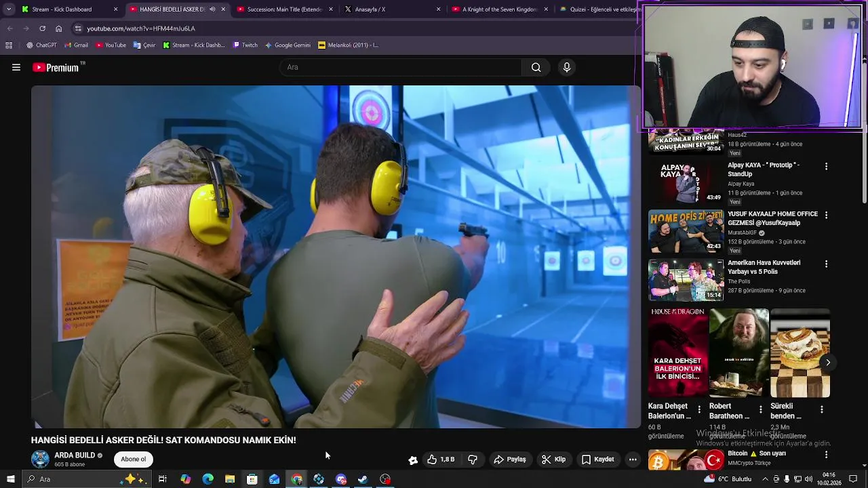This screenshot has width=868, height=488.
Task: Open the Amerikan Hava Kuvvetleri video thumbnail
Action: point(686,280)
